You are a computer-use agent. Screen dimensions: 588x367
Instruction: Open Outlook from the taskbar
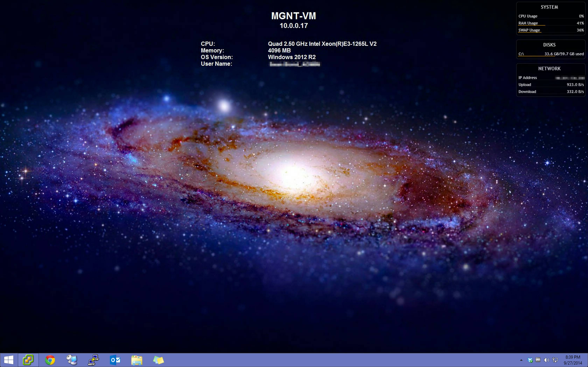[x=115, y=360]
